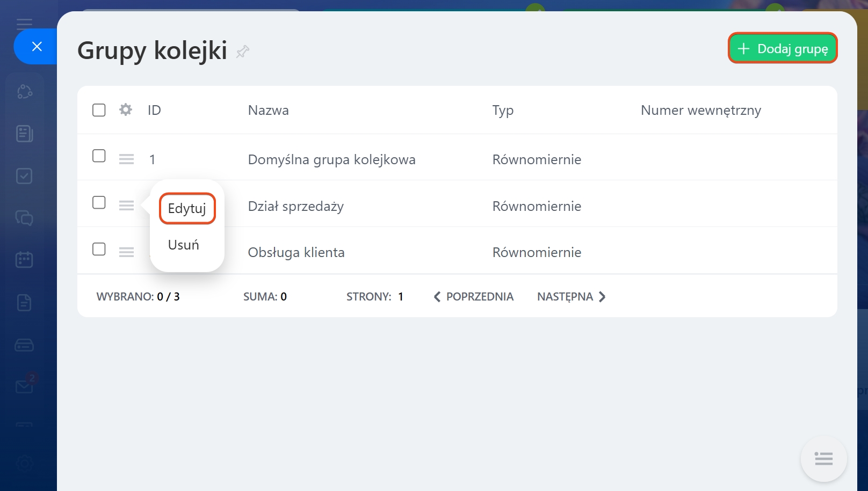Choose Usuń from the row context menu
Screen dimensions: 868x491
pos(184,245)
